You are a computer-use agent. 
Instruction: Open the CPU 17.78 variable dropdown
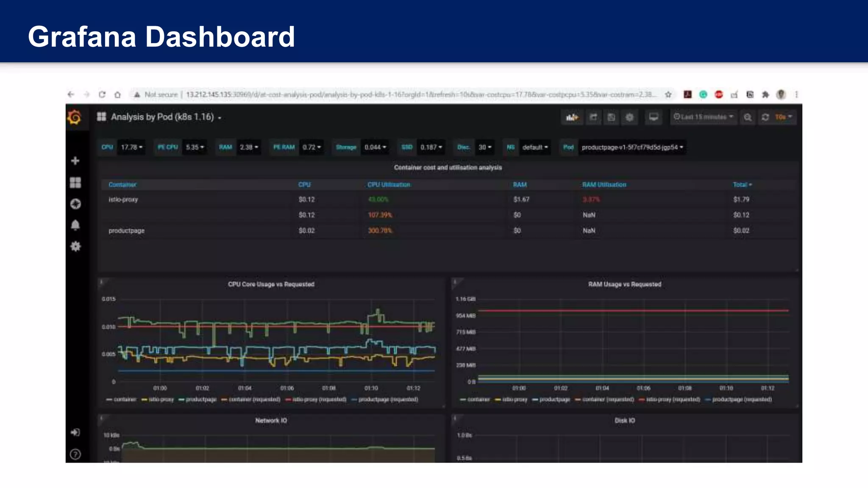coord(131,147)
